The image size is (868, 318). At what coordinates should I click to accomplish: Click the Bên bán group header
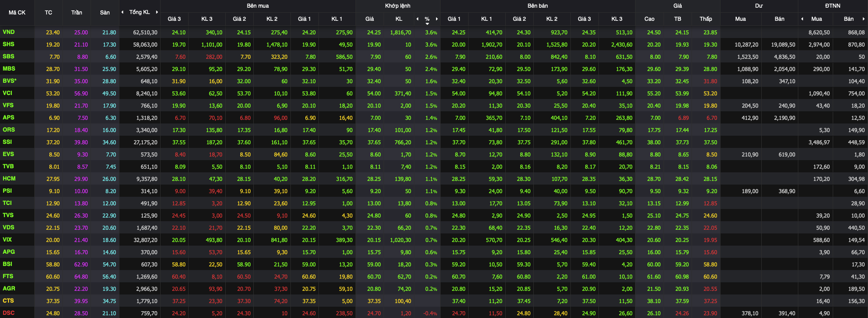pos(538,6)
